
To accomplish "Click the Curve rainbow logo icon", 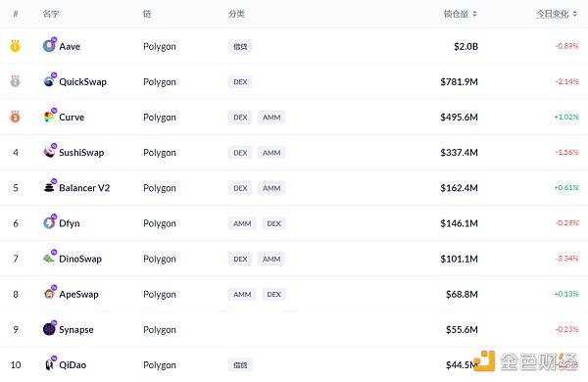I will pos(49,117).
